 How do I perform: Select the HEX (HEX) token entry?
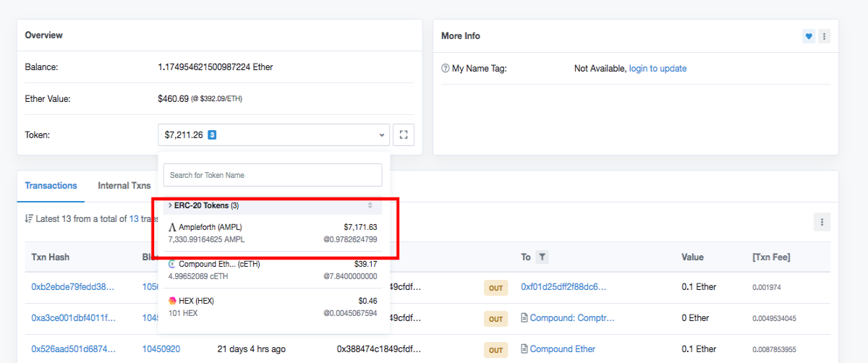(x=273, y=307)
